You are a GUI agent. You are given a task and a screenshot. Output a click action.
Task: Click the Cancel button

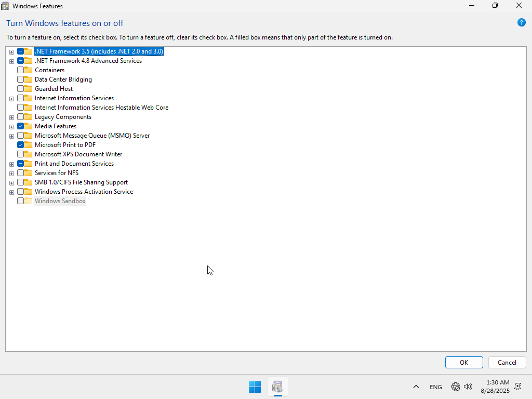coord(507,363)
